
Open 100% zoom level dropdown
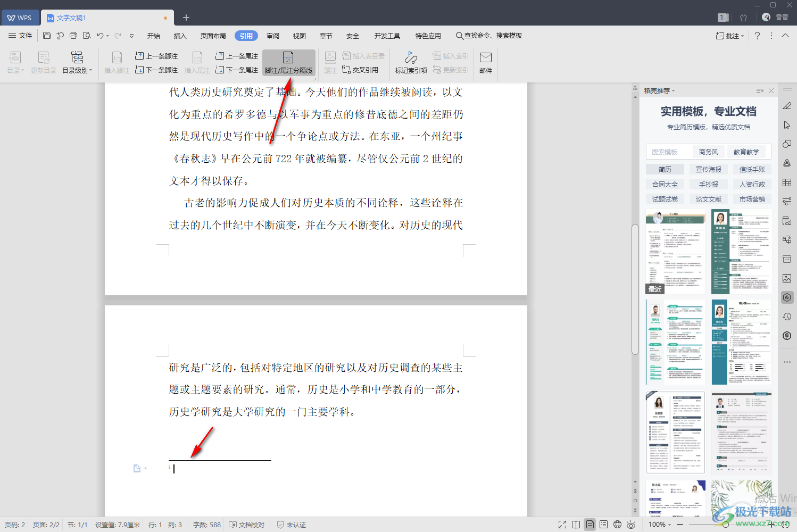pos(660,525)
